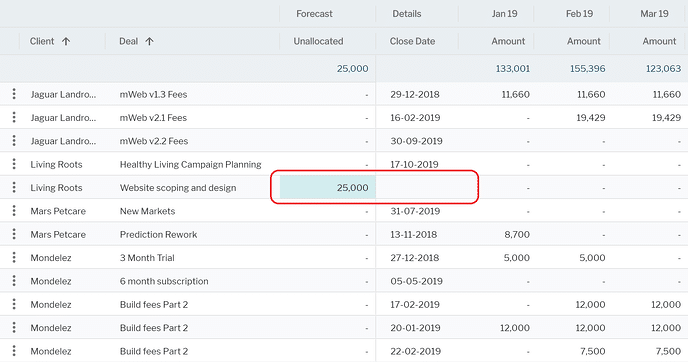Open row menu for New Markets deal
Viewport: 688px width, 362px height.
tap(14, 211)
